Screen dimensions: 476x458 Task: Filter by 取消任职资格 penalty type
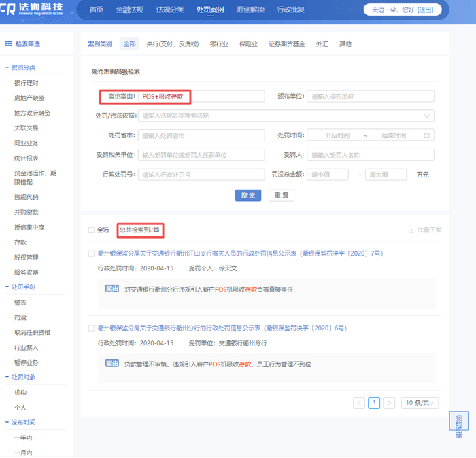pos(32,332)
